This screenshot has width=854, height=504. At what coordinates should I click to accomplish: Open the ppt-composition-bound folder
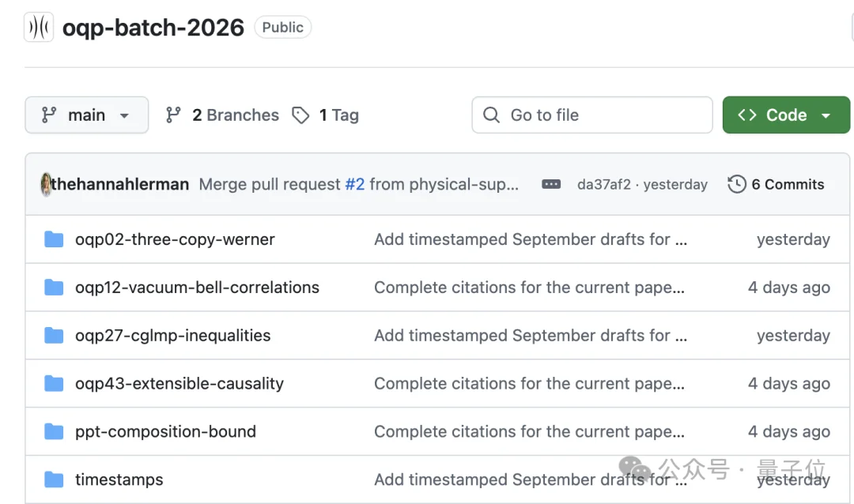point(165,431)
